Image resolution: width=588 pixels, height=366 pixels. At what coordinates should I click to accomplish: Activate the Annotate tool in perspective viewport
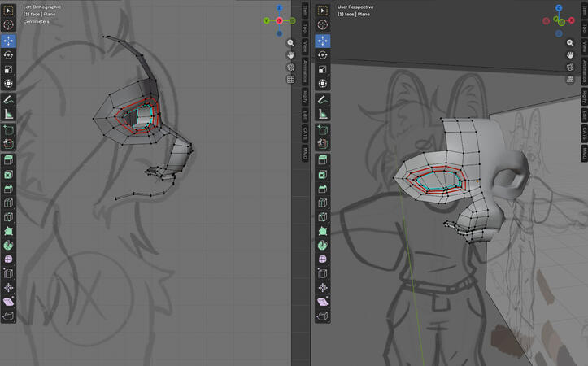[x=323, y=100]
